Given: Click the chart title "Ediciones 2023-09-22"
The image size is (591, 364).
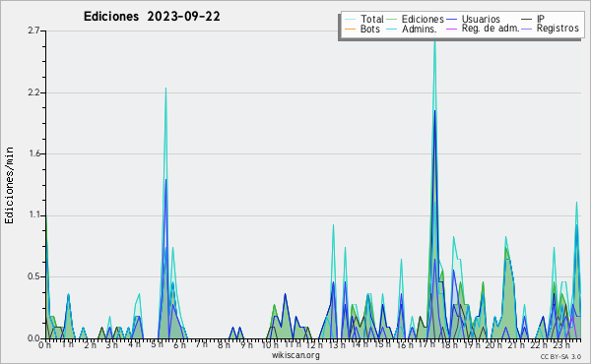Looking at the screenshot, I should coord(152,17).
